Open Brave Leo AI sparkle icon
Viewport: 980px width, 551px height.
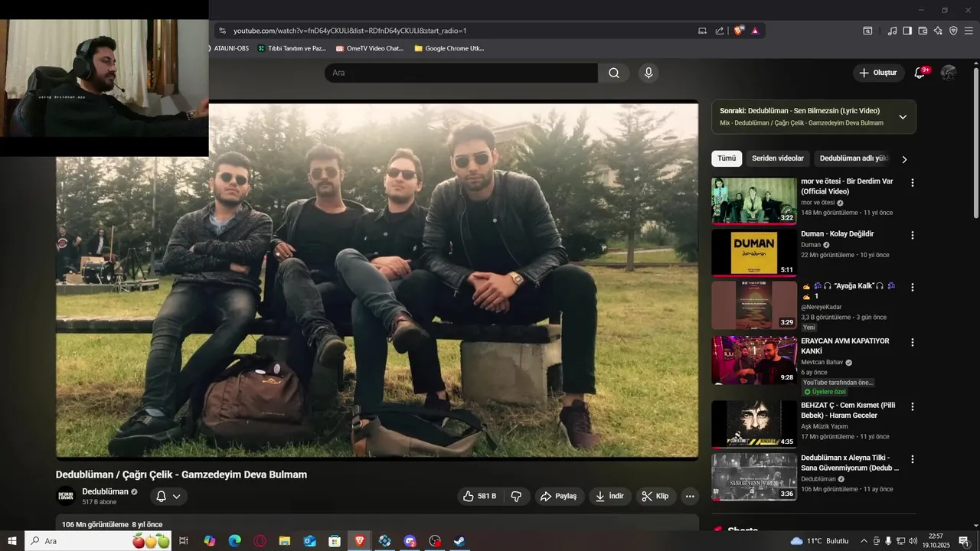tap(938, 31)
